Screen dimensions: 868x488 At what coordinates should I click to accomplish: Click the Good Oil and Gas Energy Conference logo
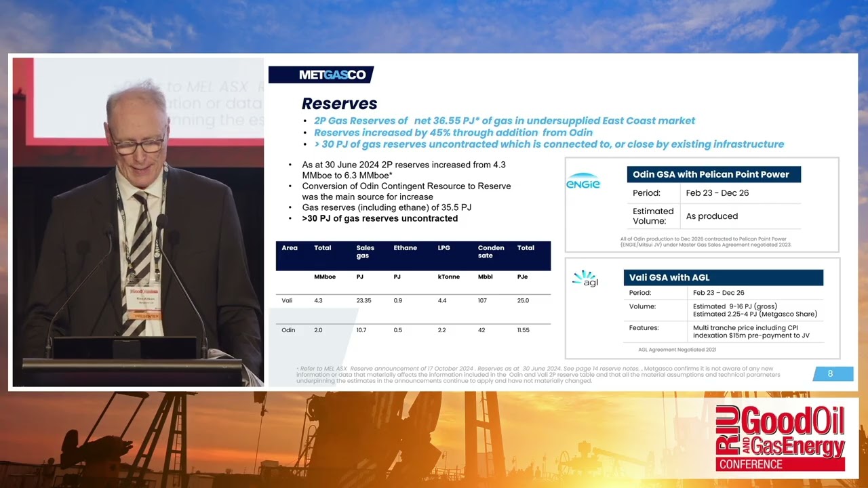point(781,438)
